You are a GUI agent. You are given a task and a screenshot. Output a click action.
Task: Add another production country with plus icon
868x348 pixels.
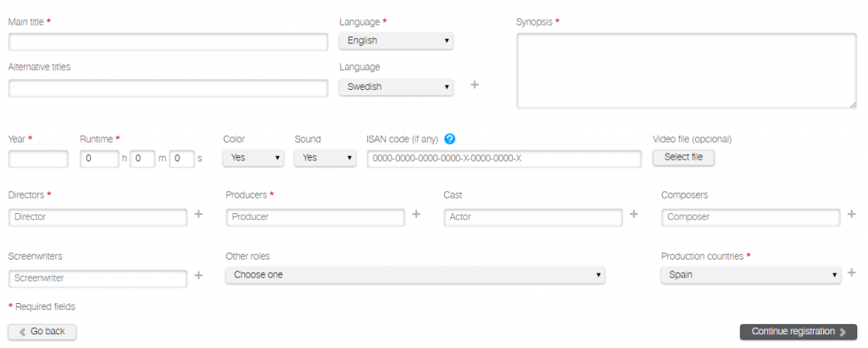851,272
